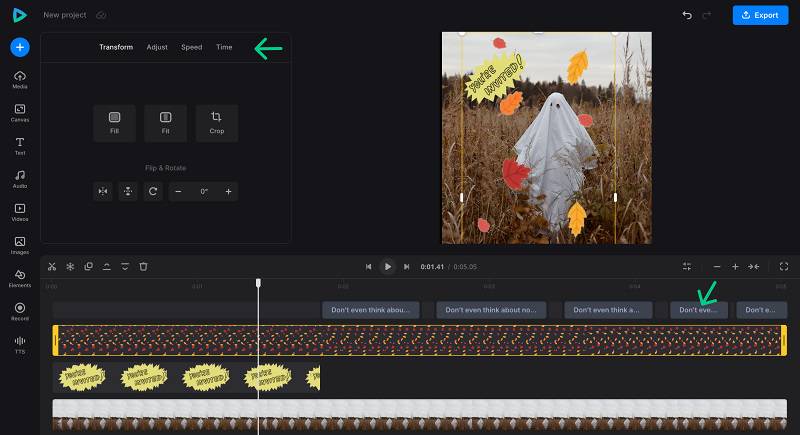Click the blue add plus button
This screenshot has height=435, width=800.
tap(20, 47)
